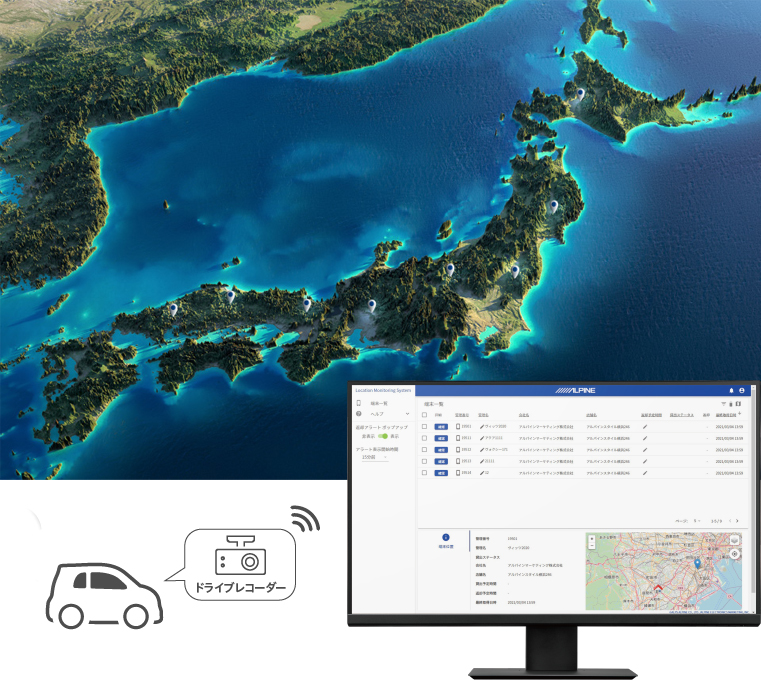Click the help question-mark icon in sidebar
Image resolution: width=761 pixels, height=680 pixels.
point(359,414)
